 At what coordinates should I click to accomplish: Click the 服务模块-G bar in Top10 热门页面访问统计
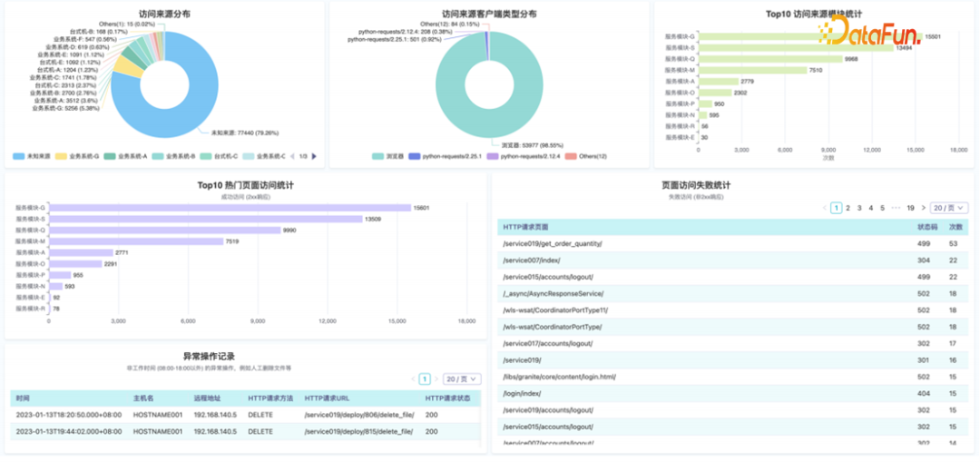pyautogui.click(x=229, y=207)
